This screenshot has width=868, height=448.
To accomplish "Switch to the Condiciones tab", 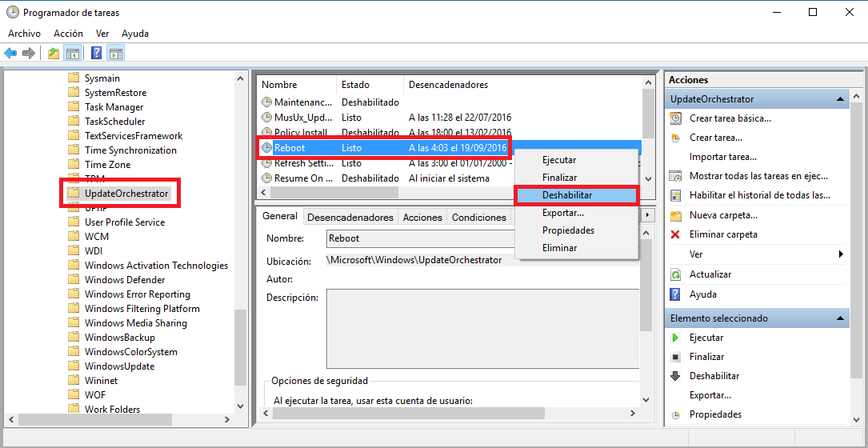I will point(479,218).
